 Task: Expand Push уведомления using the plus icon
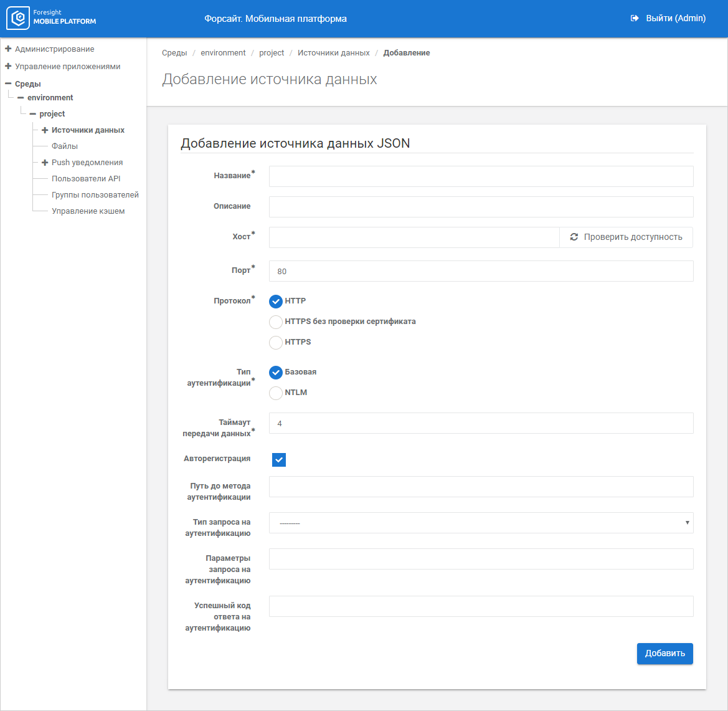(45, 163)
